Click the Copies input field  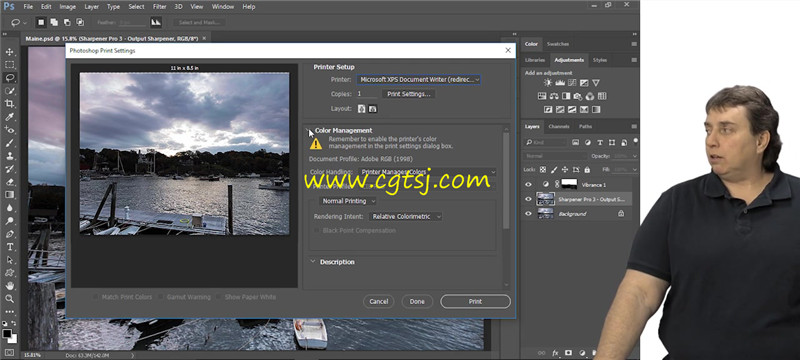click(367, 94)
